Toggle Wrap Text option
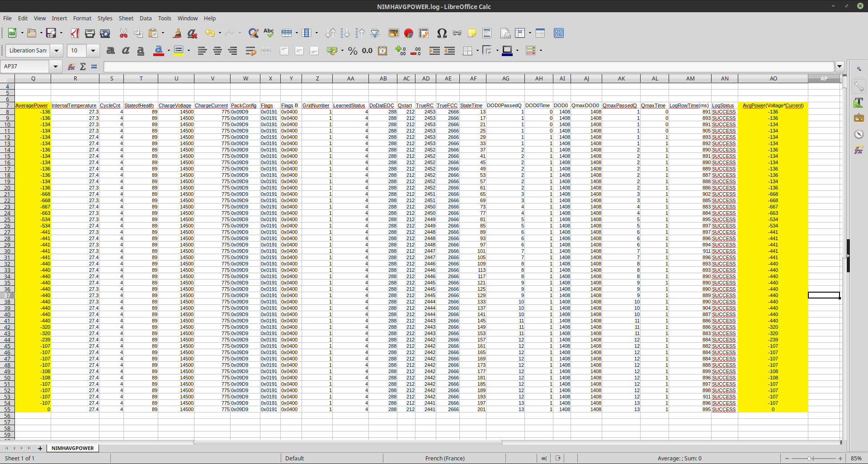This screenshot has height=464, width=868. coord(250,51)
